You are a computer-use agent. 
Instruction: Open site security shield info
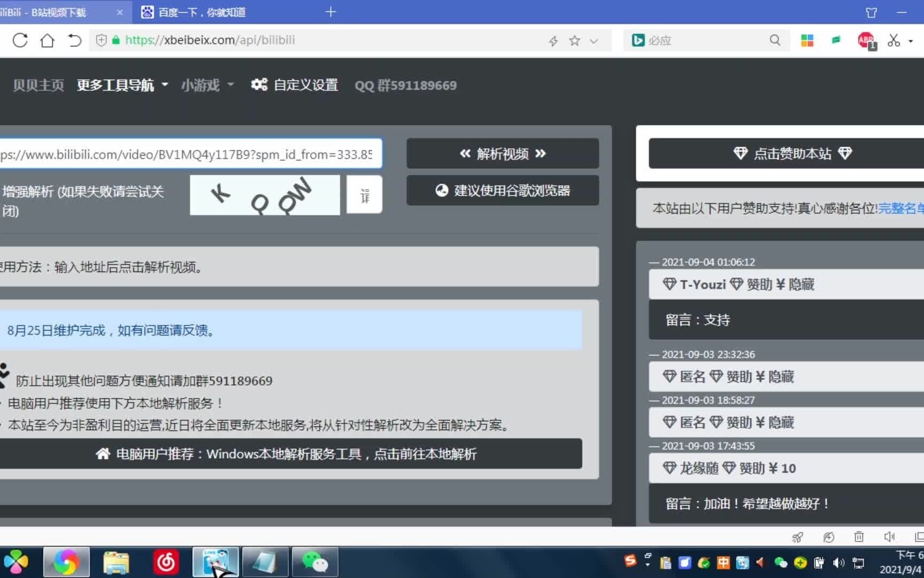pos(101,40)
